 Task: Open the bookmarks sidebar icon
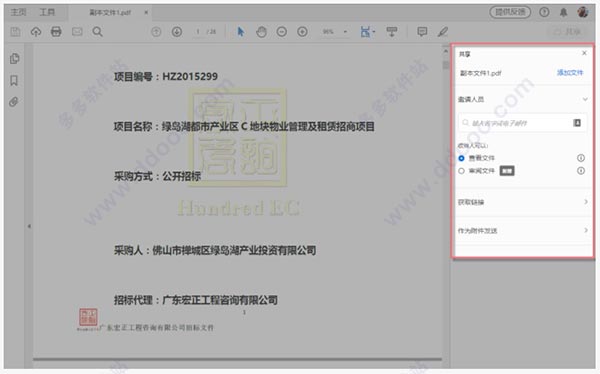14,80
